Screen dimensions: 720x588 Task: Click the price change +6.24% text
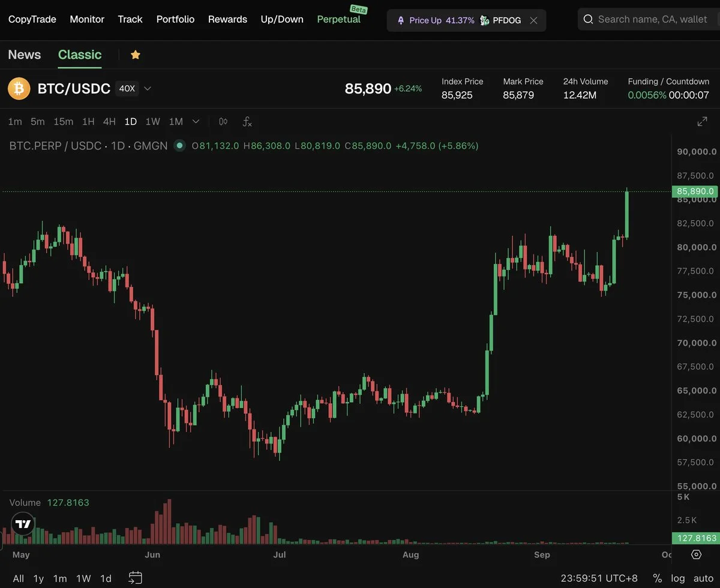tap(408, 89)
